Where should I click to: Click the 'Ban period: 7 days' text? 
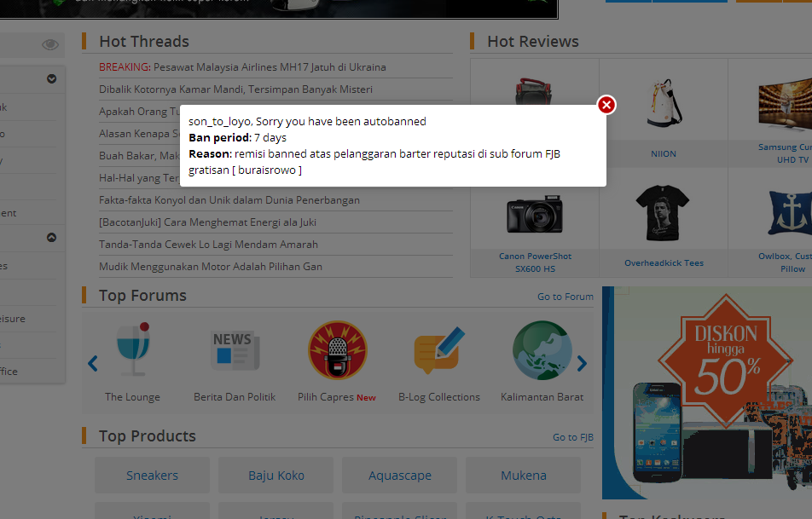(237, 138)
